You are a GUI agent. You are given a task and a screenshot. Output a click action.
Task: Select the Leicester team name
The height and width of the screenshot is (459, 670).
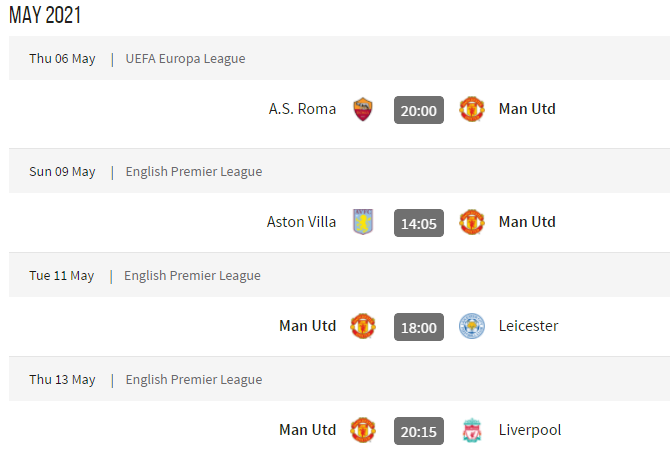(x=529, y=326)
